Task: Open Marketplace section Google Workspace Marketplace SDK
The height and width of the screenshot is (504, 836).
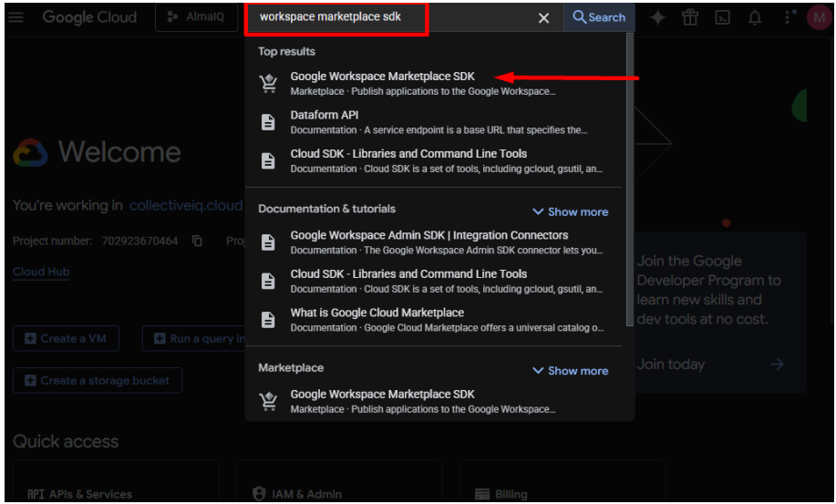Action: (x=433, y=402)
